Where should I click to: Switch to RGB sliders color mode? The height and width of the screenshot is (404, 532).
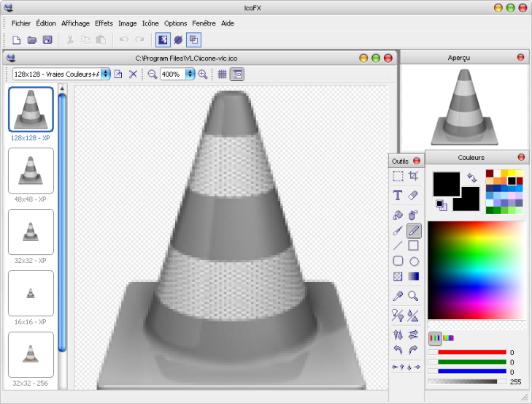[434, 338]
